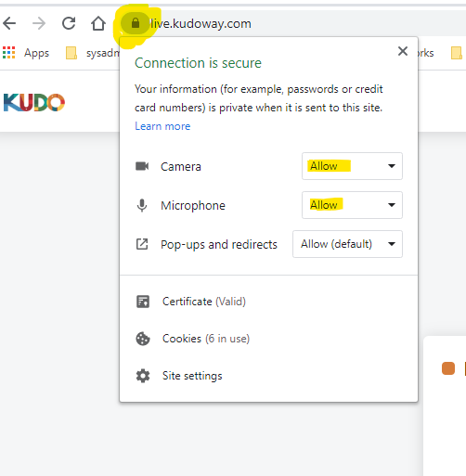
Task: Close the site information popup
Action: (403, 51)
